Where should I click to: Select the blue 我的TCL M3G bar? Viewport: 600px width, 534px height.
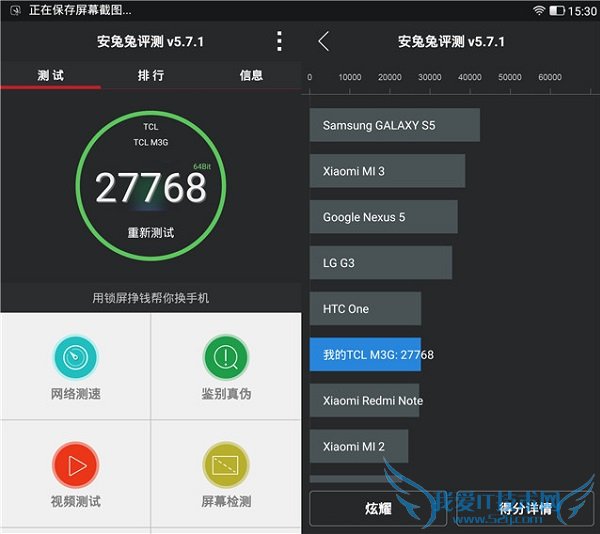click(365, 355)
